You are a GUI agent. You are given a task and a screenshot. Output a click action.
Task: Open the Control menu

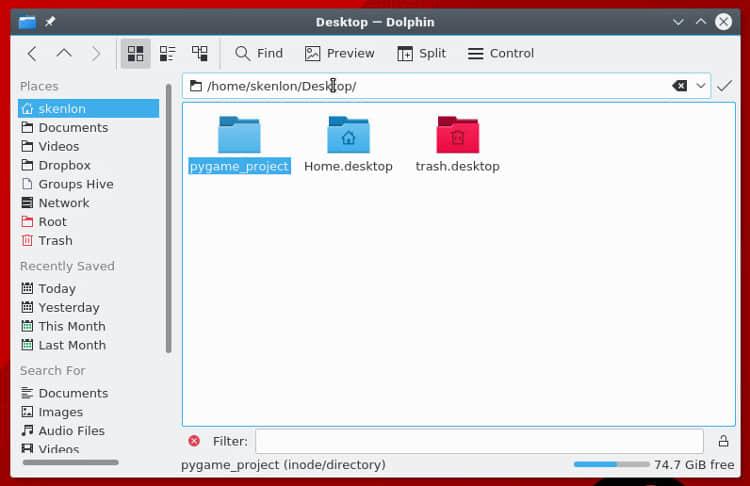click(x=500, y=54)
